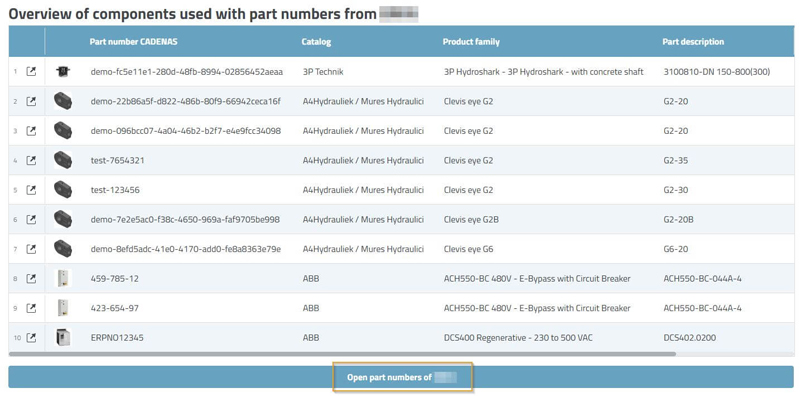This screenshot has height=396, width=800.
Task: Click Clevis eye G2 in test-7654321 row
Action: click(x=468, y=160)
